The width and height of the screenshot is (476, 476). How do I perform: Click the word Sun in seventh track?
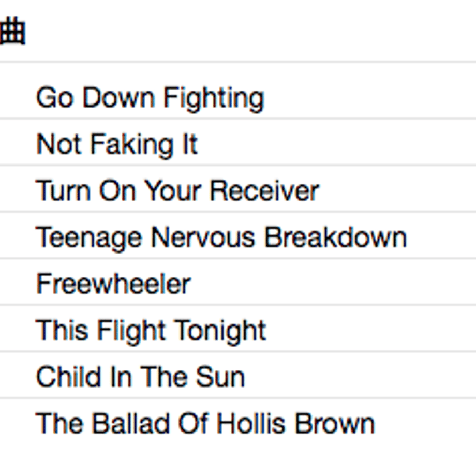(x=220, y=377)
